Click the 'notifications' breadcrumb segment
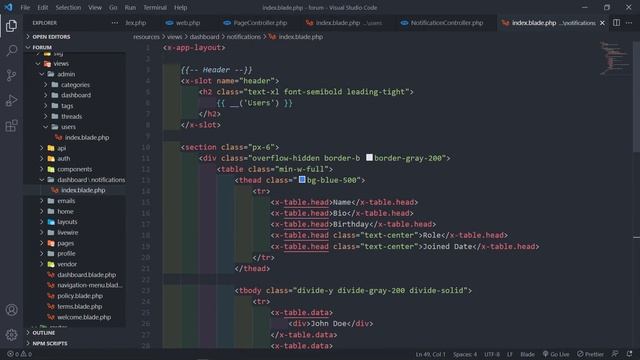This screenshot has height=360, width=640. (244, 37)
